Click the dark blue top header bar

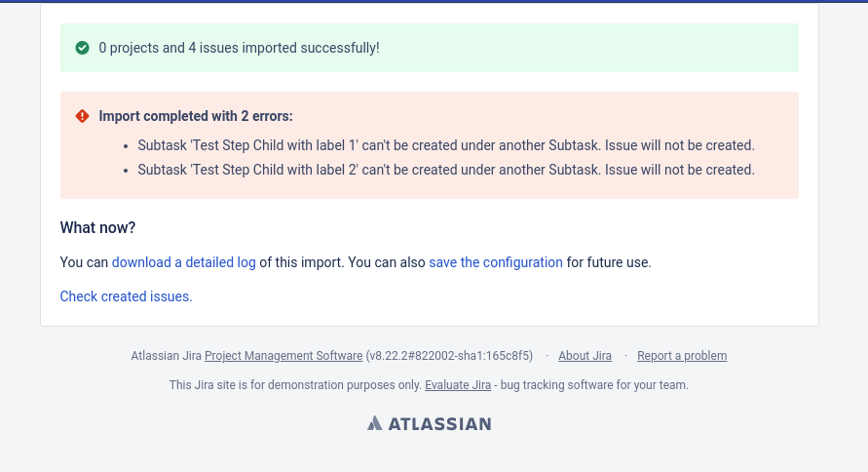coord(434,1)
